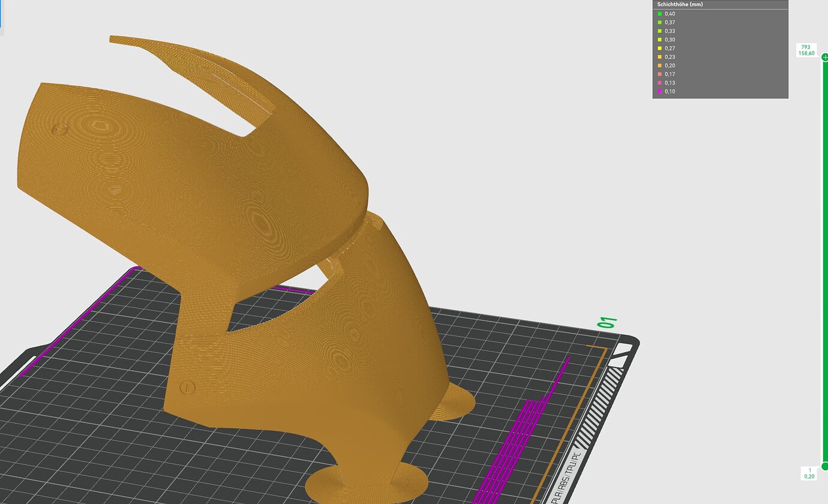Viewport: 828px width, 504px height.
Task: Click the plus handle atop the layer slider
Action: (x=825, y=57)
